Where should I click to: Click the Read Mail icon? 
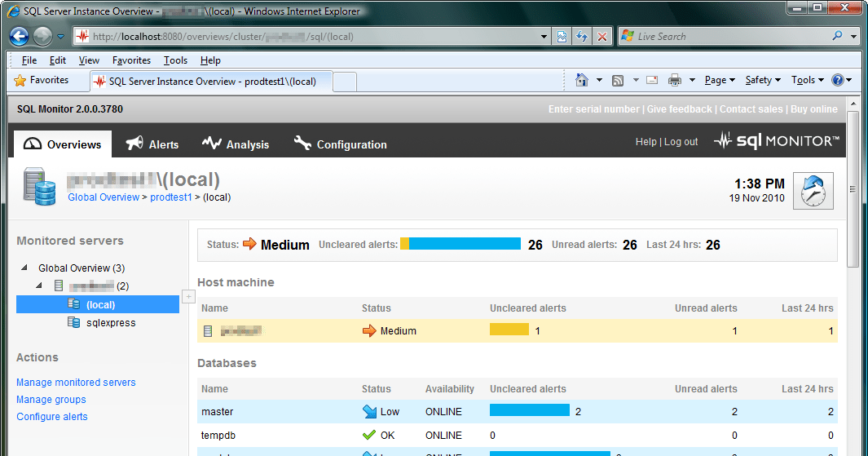(652, 80)
